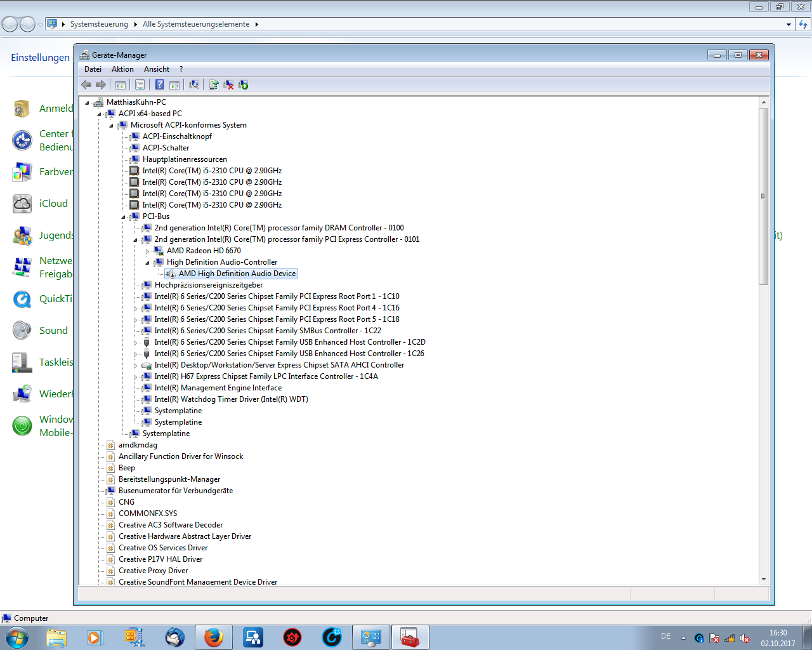This screenshot has width=812, height=650.
Task: Select Busenumerator für Verbundgeräte
Action: [176, 491]
